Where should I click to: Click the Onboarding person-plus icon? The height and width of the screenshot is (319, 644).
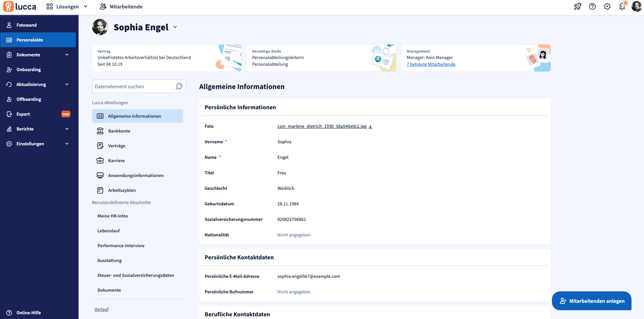point(9,69)
